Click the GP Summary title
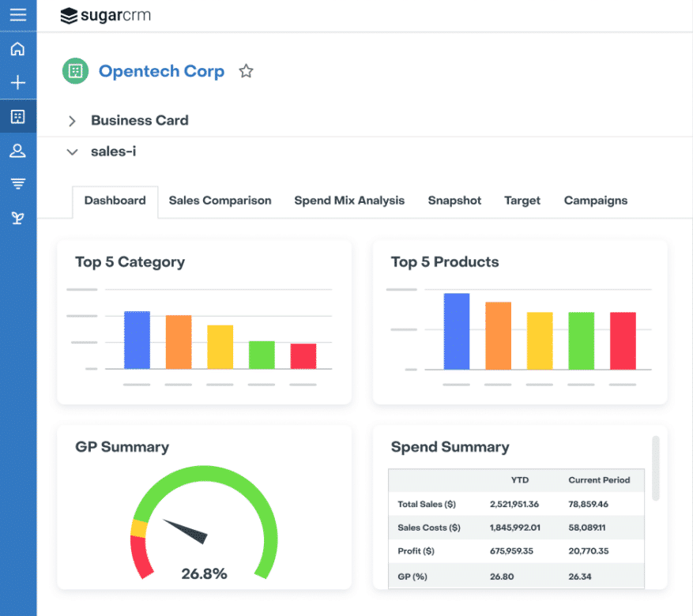The width and height of the screenshot is (693, 616). click(122, 447)
